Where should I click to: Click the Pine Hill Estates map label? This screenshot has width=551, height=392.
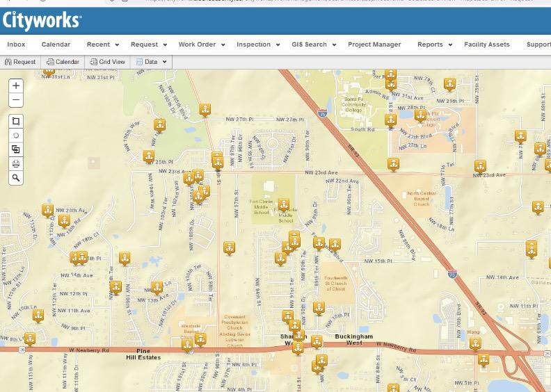(x=143, y=354)
